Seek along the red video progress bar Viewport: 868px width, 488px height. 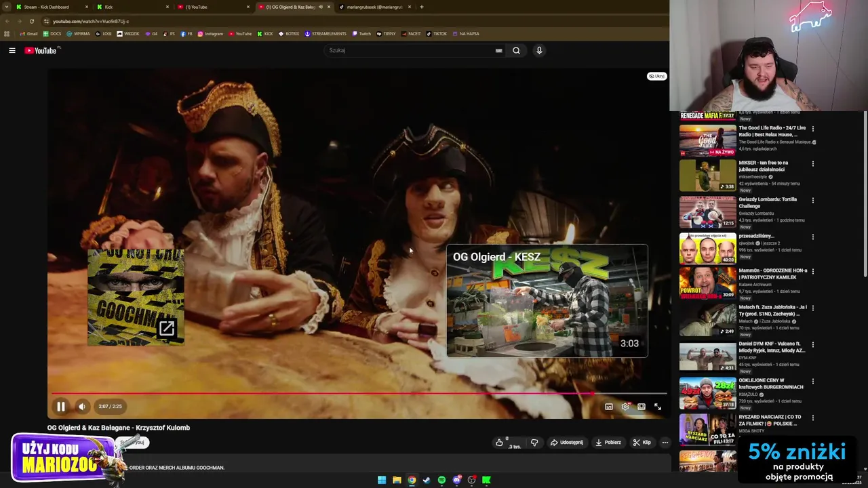358,393
